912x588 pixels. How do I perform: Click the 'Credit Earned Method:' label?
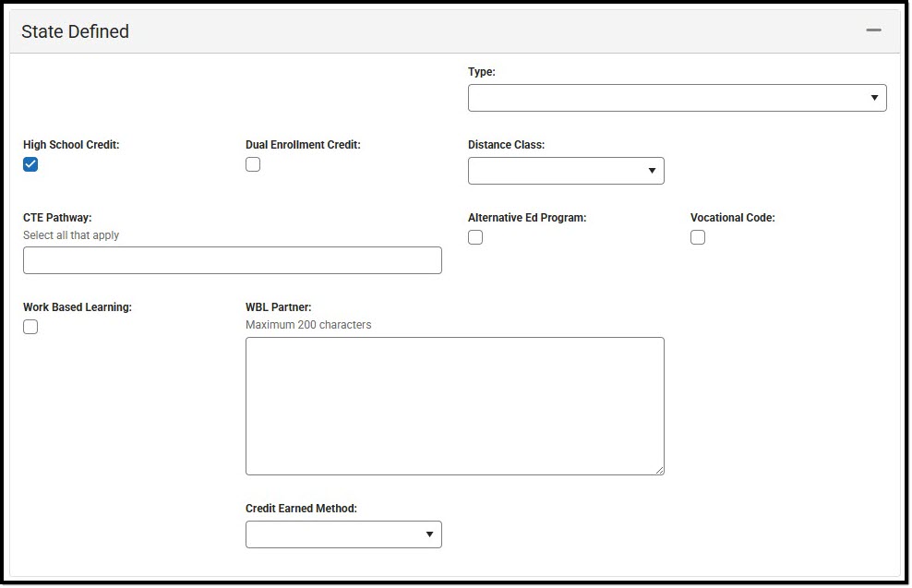(301, 509)
